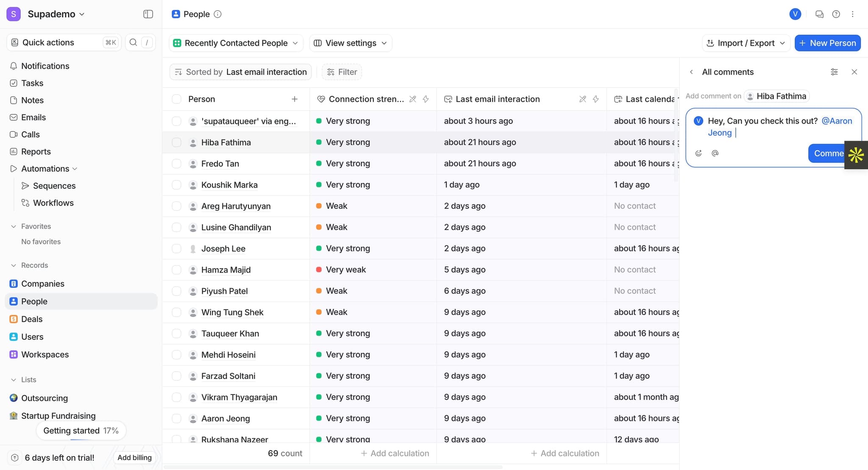
Task: Open the Import / Export dropdown
Action: click(x=746, y=43)
